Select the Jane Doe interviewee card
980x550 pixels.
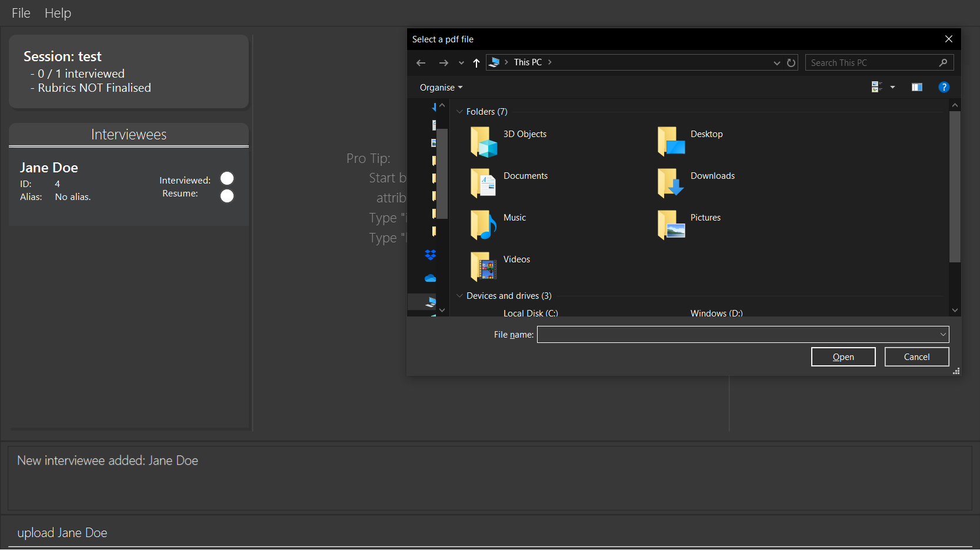click(129, 187)
